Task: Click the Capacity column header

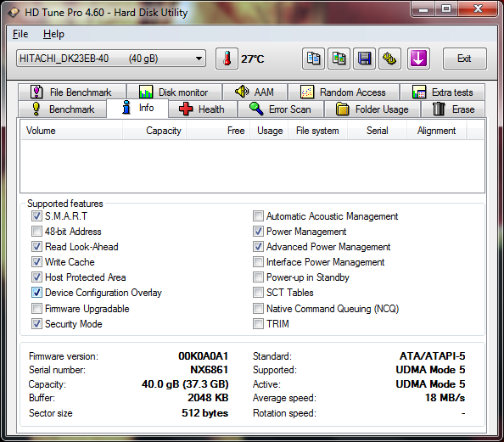Action: point(154,131)
